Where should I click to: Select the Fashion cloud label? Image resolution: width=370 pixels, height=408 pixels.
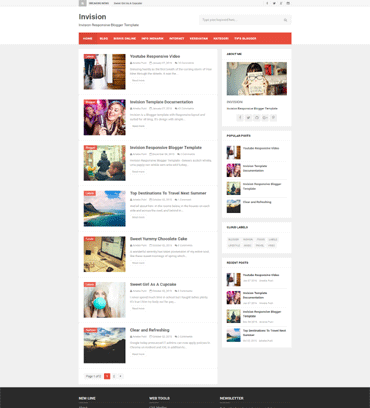pyautogui.click(x=248, y=240)
